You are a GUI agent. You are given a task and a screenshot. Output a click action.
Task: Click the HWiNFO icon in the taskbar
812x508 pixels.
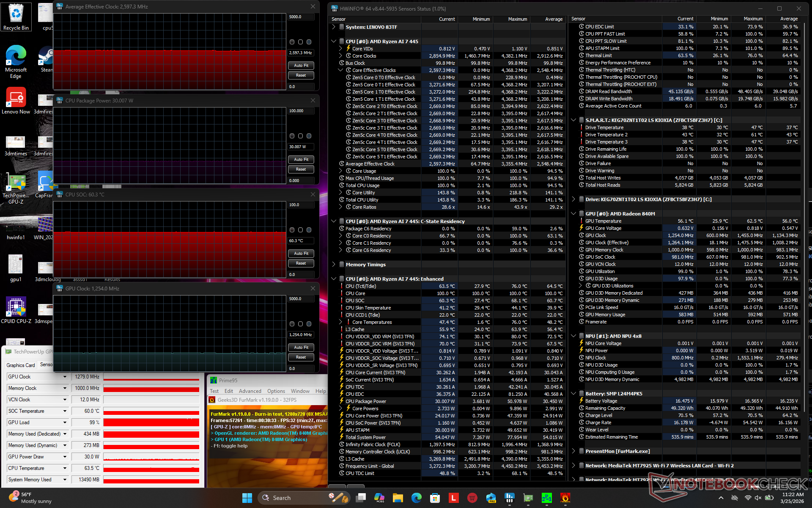tap(509, 498)
